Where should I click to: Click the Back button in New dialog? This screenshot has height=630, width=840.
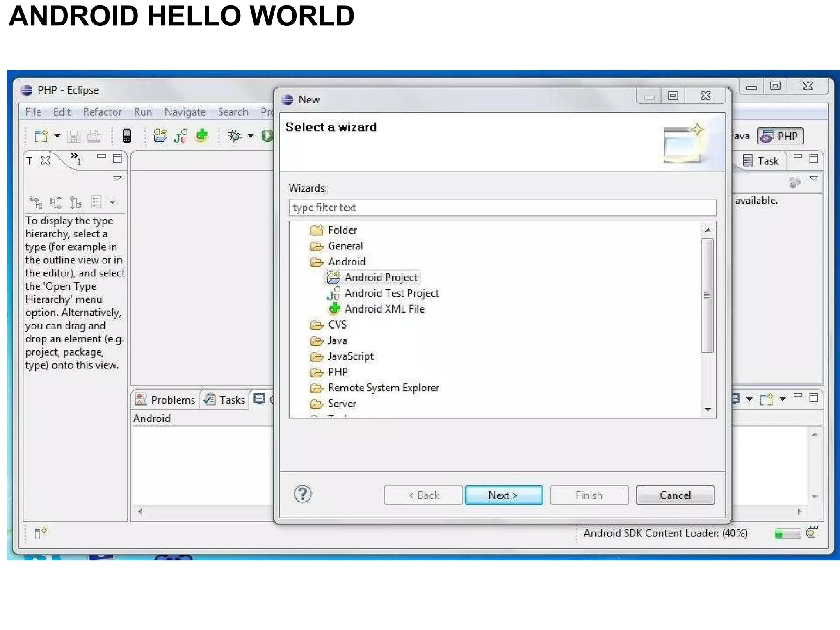point(423,495)
